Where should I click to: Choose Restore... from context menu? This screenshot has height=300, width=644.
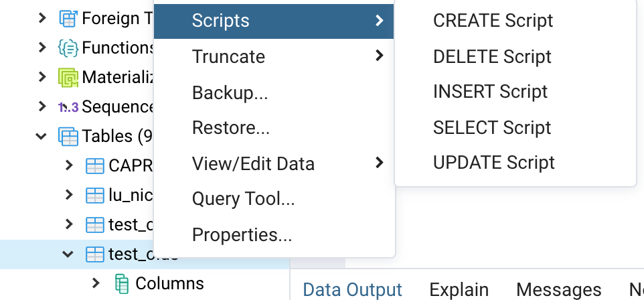[x=274, y=128]
